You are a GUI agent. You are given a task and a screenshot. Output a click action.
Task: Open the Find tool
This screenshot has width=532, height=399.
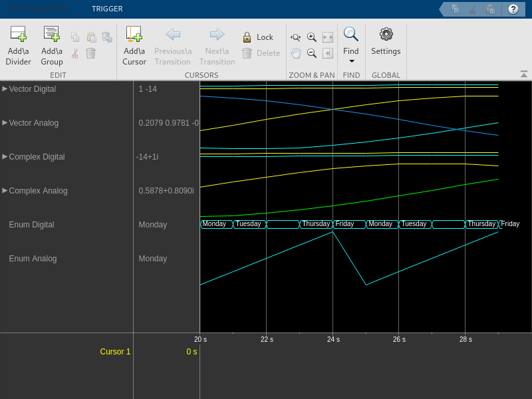pos(351,41)
